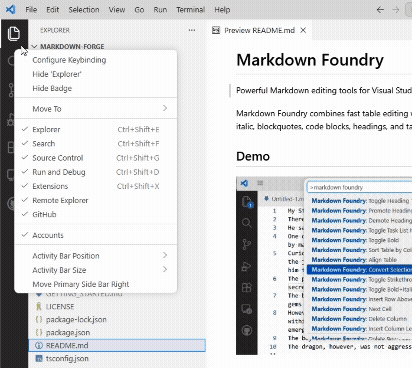Open the Run menu
This screenshot has width=412, height=368.
[160, 10]
